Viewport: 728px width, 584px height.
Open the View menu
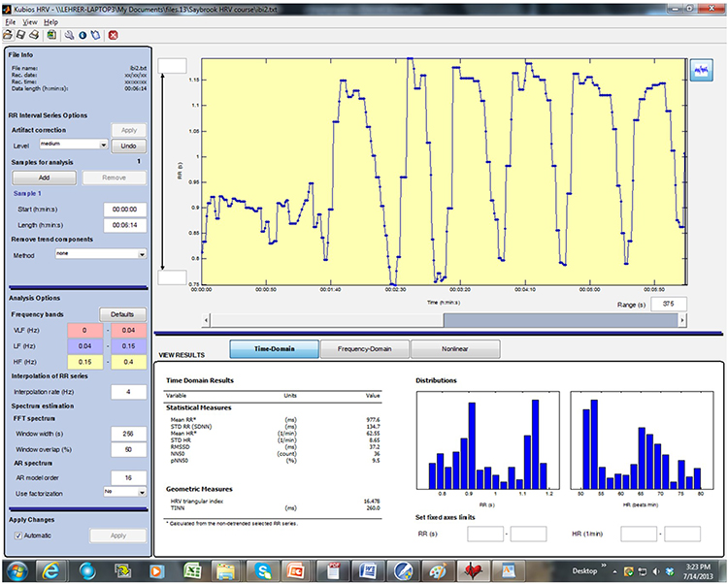tap(30, 20)
